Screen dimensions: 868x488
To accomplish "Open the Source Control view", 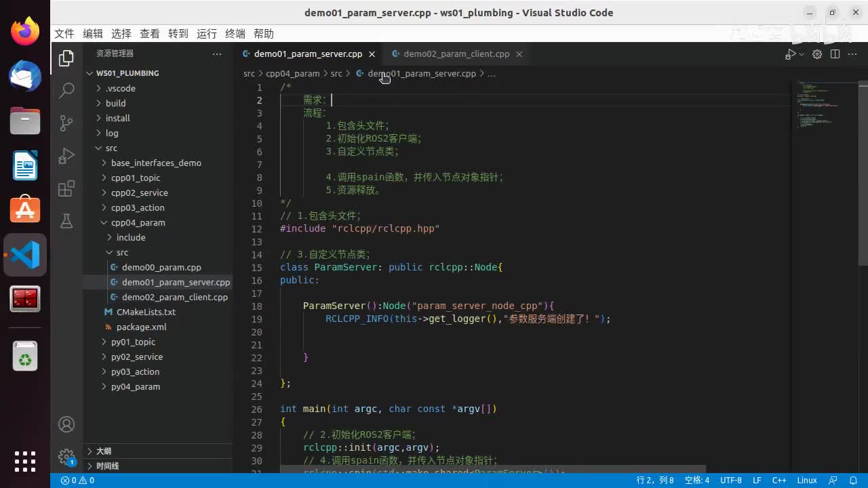I will (x=66, y=123).
